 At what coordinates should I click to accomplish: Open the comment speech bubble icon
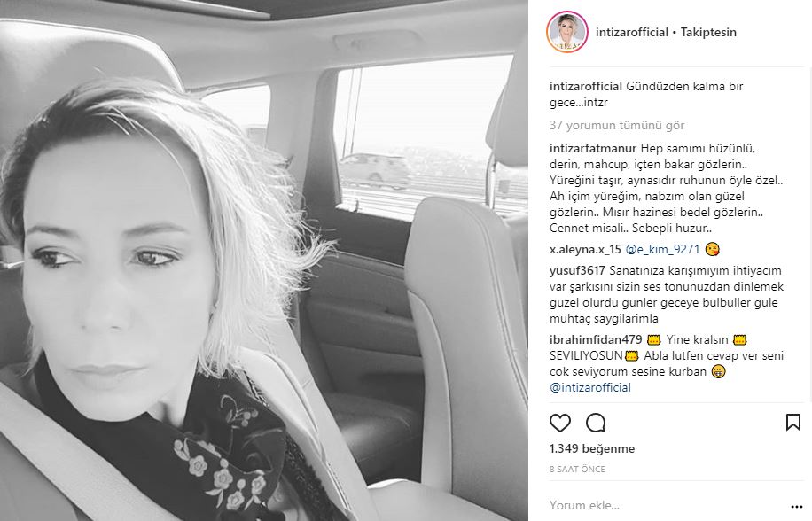pyautogui.click(x=596, y=423)
